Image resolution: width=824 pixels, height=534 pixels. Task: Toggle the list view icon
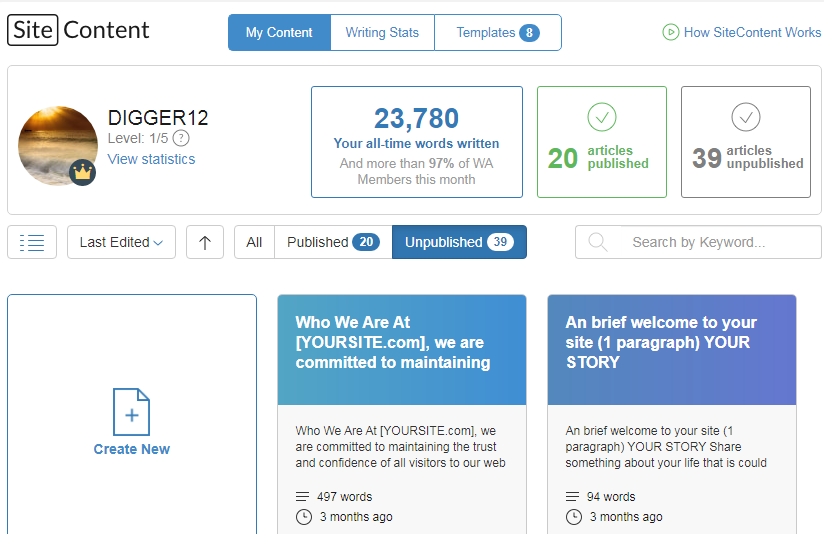(x=32, y=242)
